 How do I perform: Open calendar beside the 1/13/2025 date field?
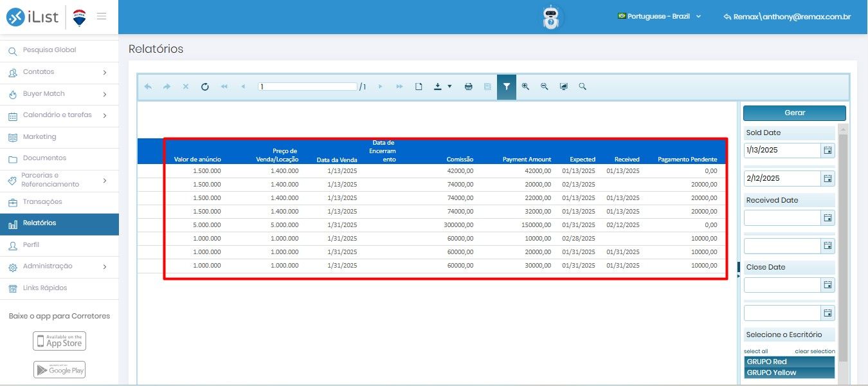[x=828, y=150]
